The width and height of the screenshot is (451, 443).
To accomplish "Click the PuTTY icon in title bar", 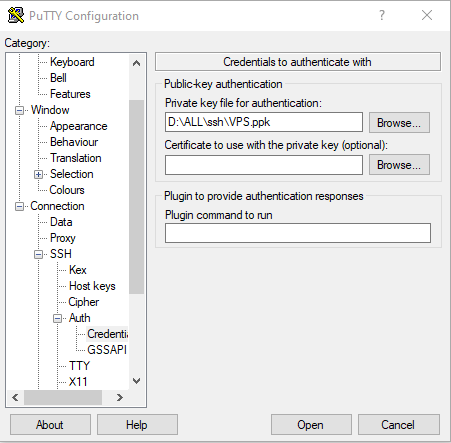I will coord(16,15).
